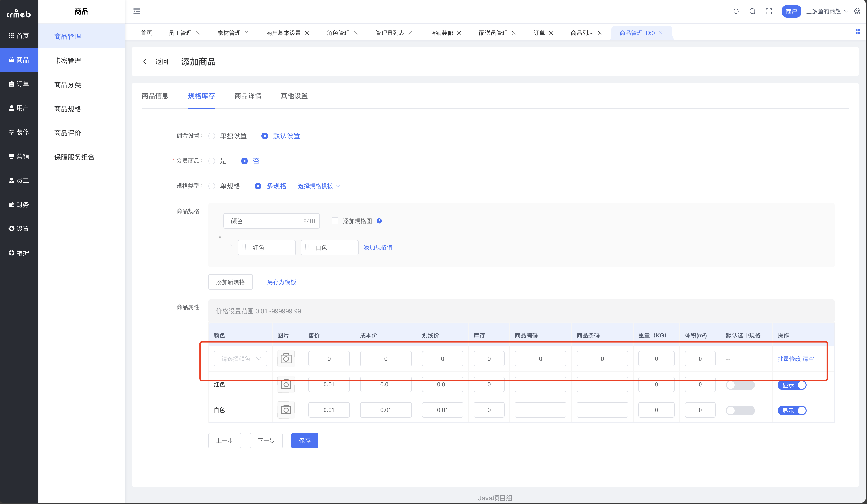Upload image for 白色 spec row

coord(286,410)
